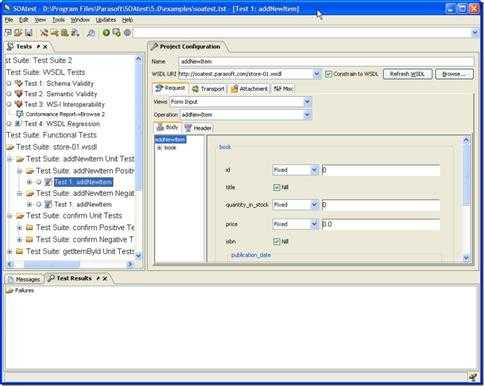Click the folder icon of store-01.wsdl suite
Screen dimensions: 484x386
(x=10, y=147)
